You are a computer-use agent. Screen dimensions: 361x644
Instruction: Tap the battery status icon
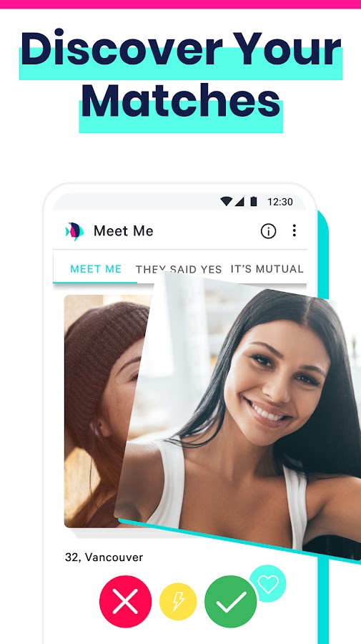pyautogui.click(x=254, y=201)
